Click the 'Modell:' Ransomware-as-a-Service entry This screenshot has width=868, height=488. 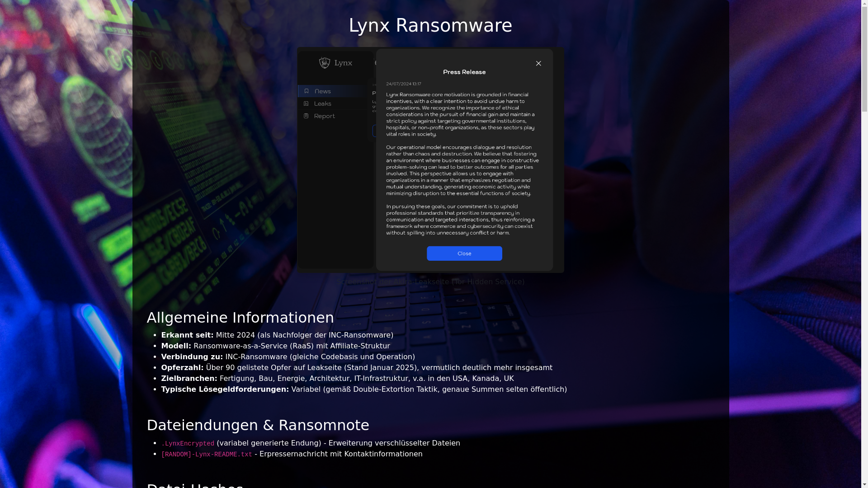(275, 346)
